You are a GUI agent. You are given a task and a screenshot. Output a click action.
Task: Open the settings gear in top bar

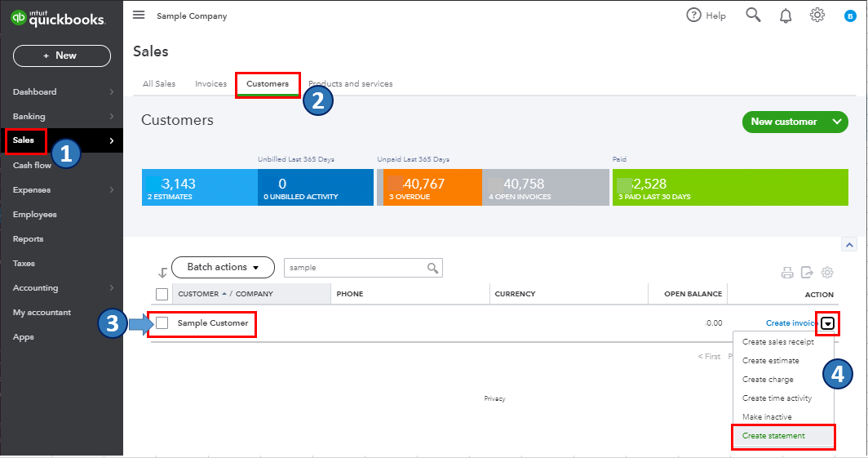tap(817, 15)
